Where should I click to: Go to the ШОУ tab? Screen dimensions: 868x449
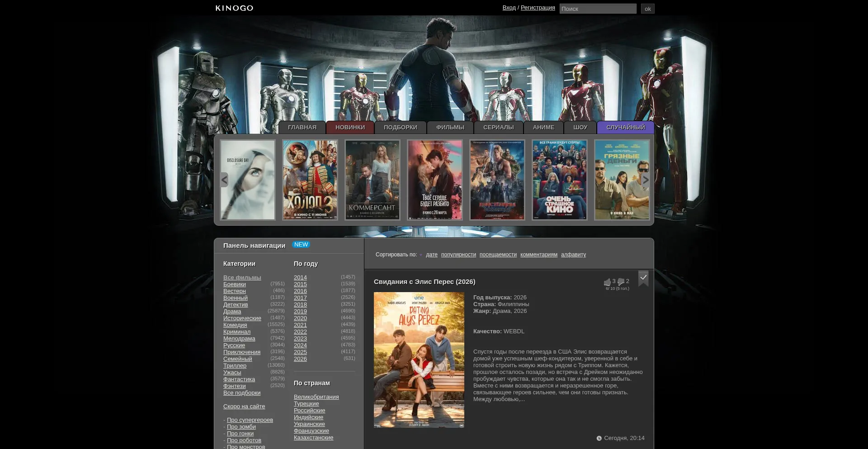(580, 128)
